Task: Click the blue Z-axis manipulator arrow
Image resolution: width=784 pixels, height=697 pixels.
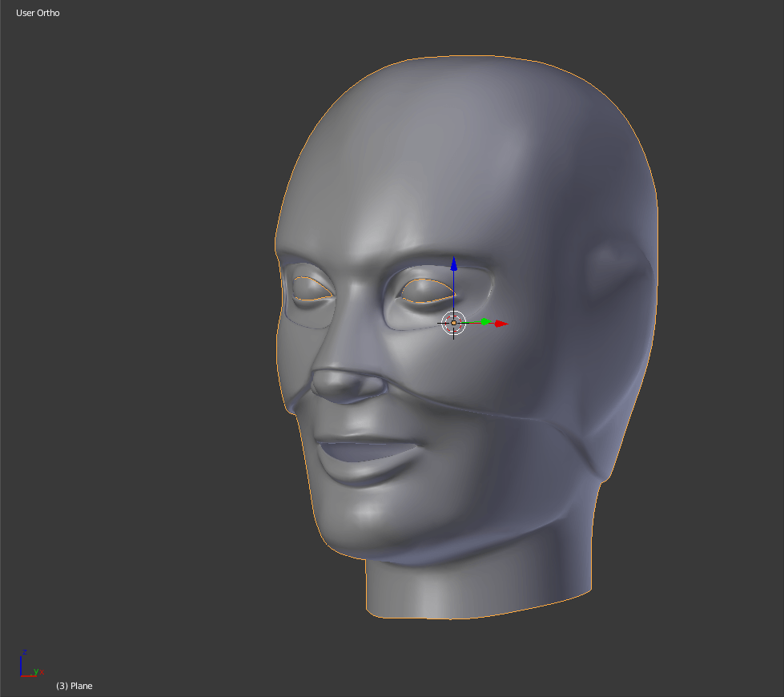Action: 453,264
